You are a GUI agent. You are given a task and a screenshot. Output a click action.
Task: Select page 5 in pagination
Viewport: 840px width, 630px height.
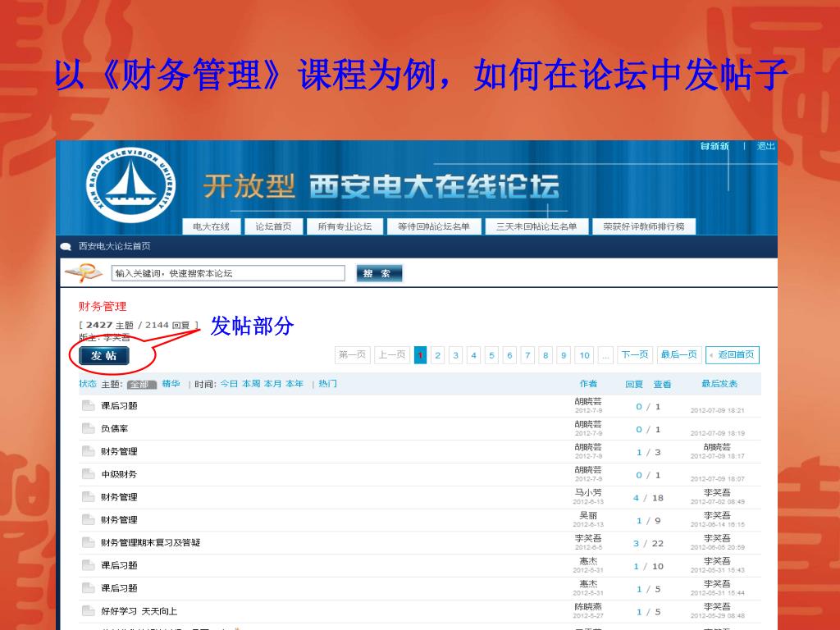[x=492, y=355]
